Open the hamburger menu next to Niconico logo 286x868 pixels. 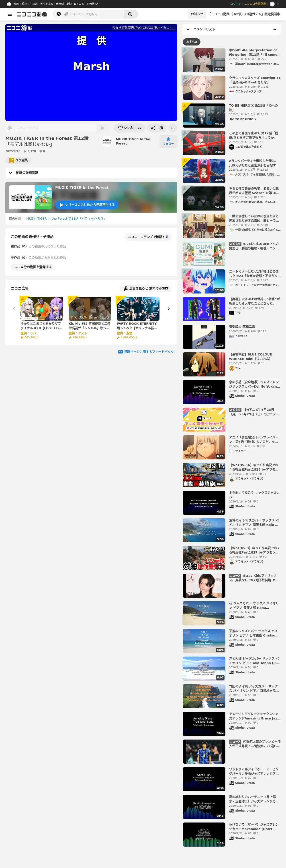pyautogui.click(x=10, y=14)
